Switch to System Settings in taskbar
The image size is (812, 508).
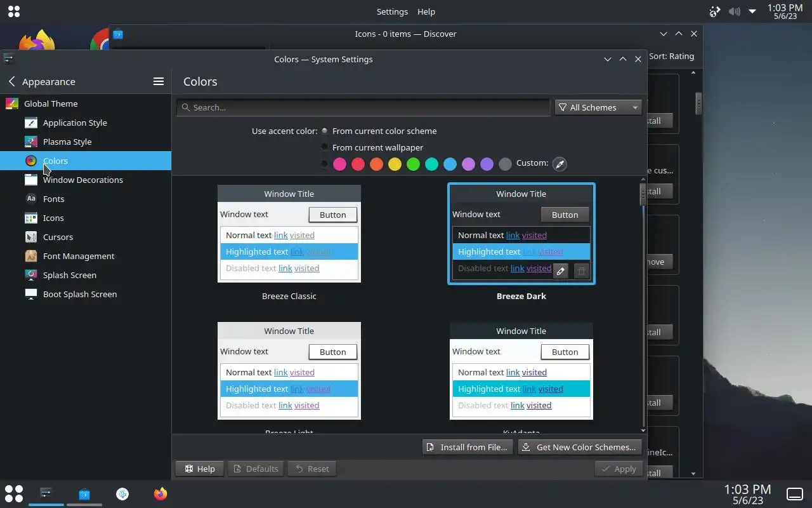pos(46,493)
